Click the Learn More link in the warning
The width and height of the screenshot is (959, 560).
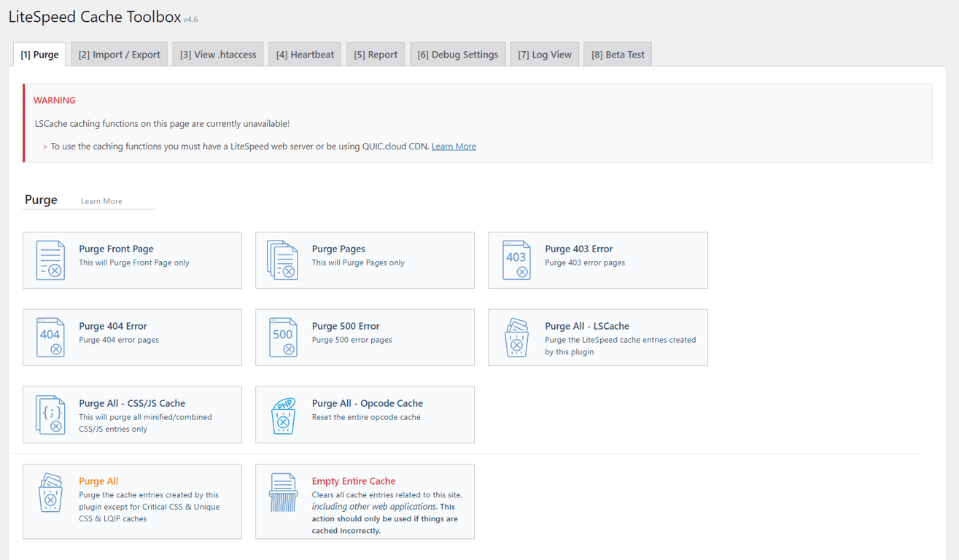[454, 146]
